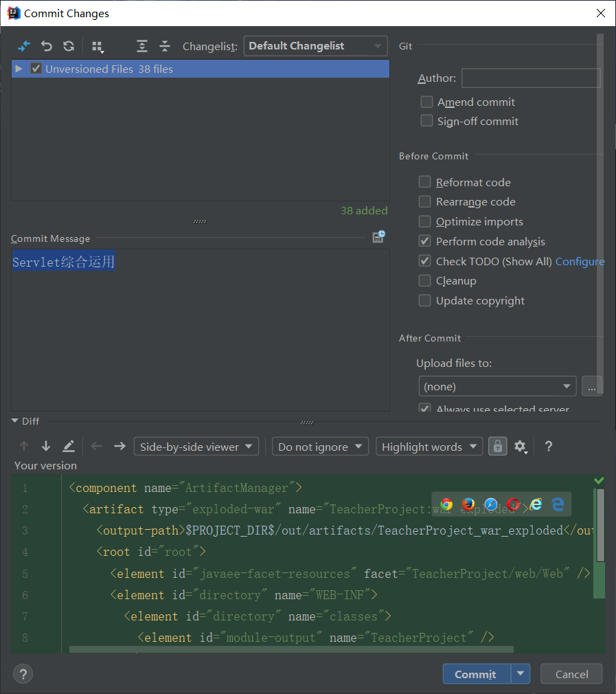Collapse the Diff section
This screenshot has width=616, height=694.
coord(15,421)
